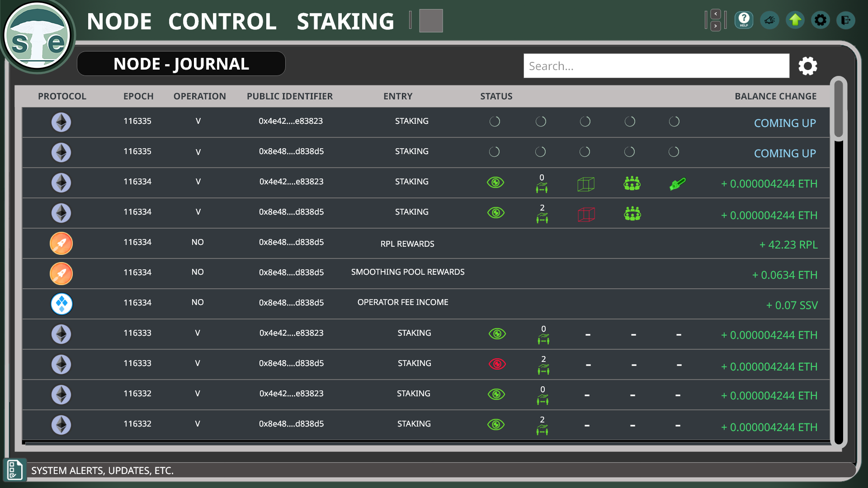Click the red cube icon in epoch 116334 row
868x488 pixels.
coord(586,214)
